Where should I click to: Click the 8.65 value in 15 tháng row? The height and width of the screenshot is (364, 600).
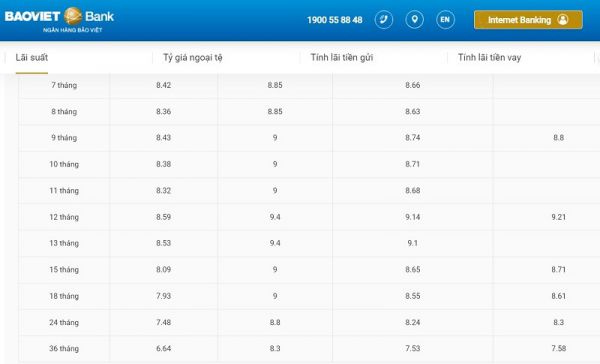click(412, 269)
